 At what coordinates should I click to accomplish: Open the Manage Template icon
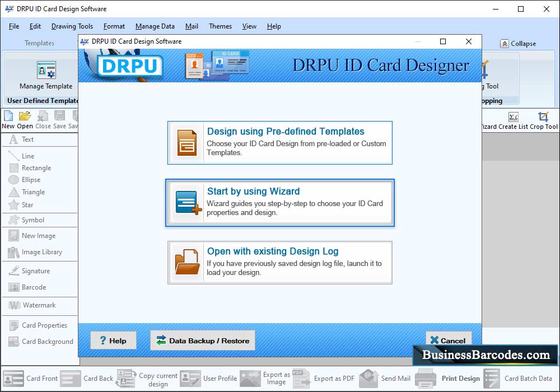tap(46, 70)
